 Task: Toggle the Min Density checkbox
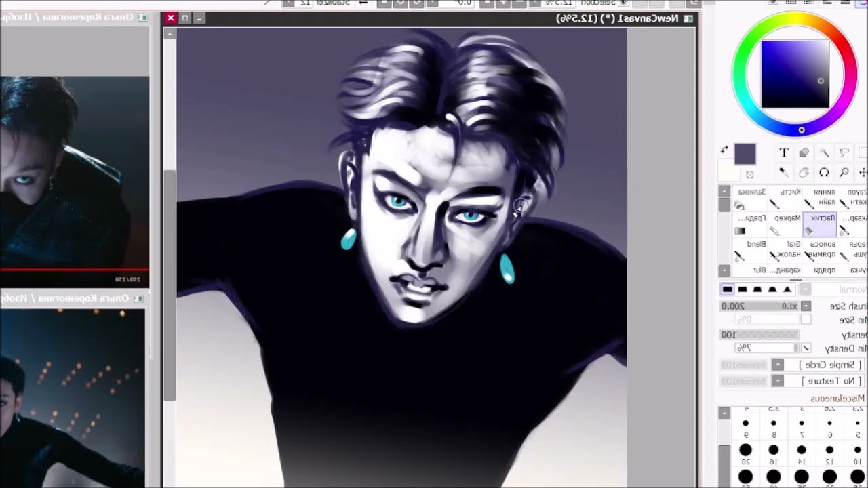806,348
